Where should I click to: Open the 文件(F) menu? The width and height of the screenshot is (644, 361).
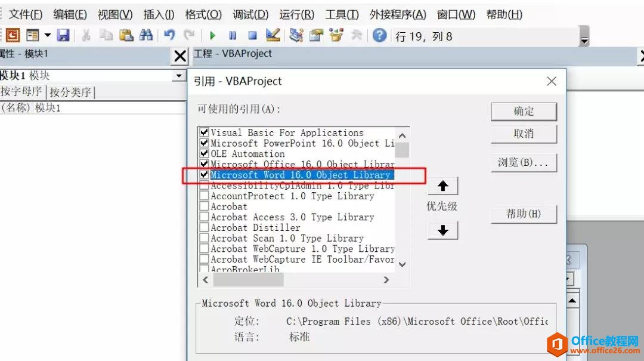coord(26,15)
